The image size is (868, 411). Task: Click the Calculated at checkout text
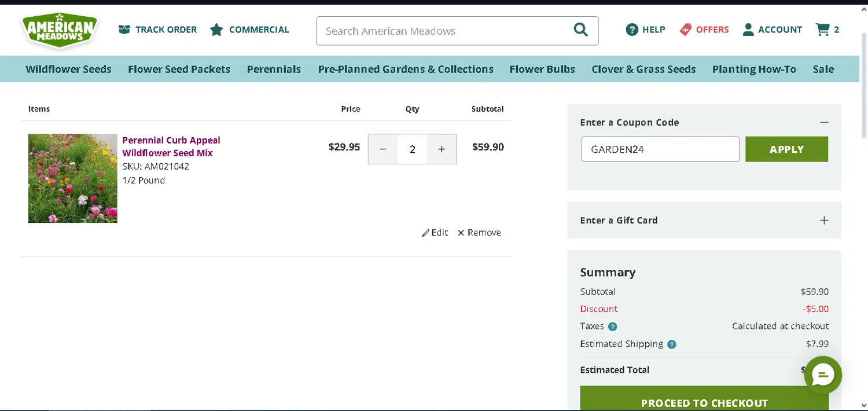[780, 326]
